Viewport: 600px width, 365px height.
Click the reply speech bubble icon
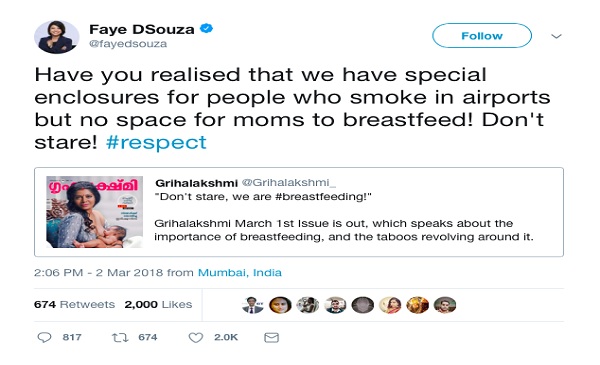(44, 337)
